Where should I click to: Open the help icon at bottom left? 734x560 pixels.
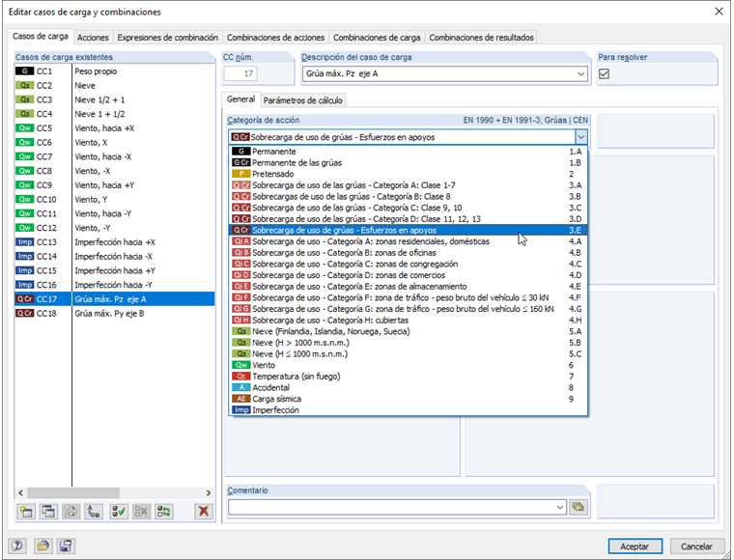[17, 546]
